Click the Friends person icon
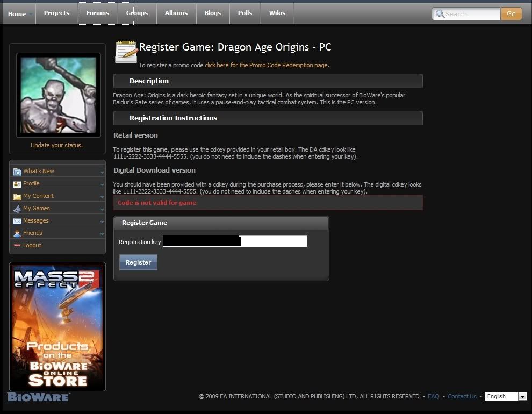Viewport: 532px width, 414px height. click(17, 233)
